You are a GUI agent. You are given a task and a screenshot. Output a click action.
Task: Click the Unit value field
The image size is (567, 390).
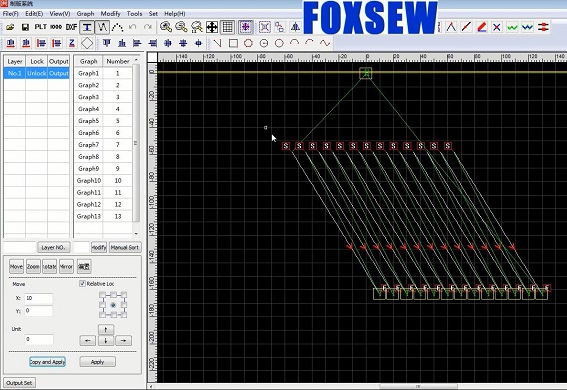click(x=39, y=339)
